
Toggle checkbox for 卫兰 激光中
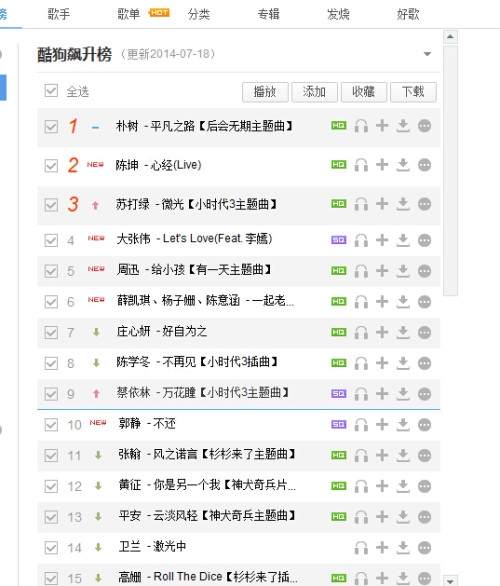(x=51, y=548)
